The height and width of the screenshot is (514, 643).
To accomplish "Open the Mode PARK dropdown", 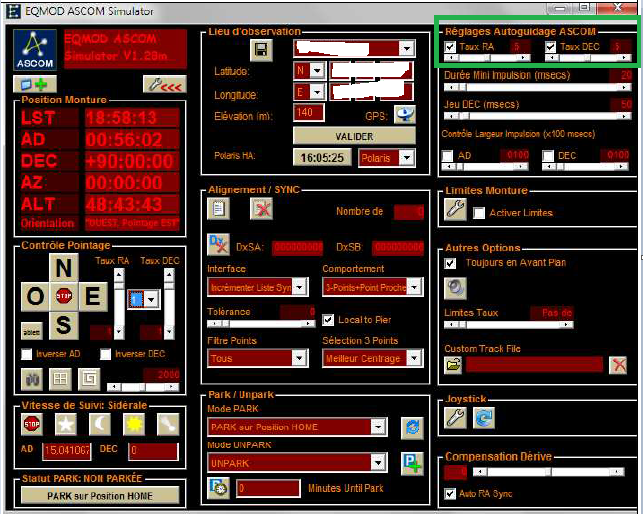I will 378,427.
